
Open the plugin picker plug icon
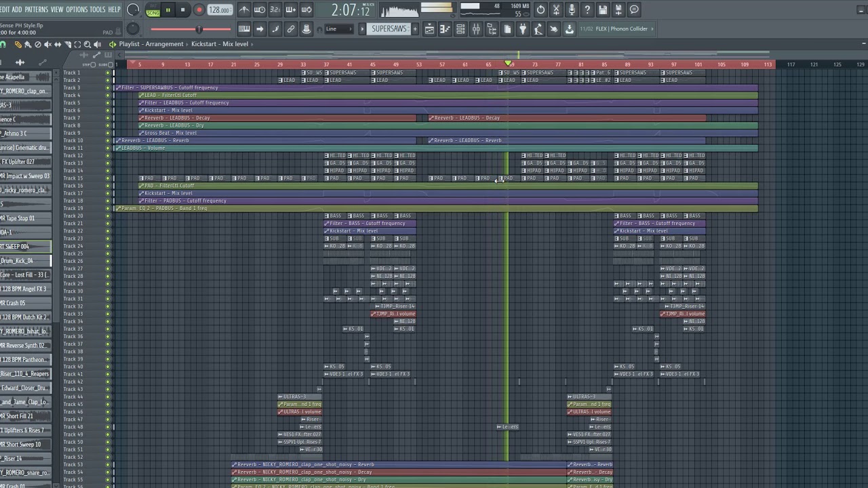(523, 28)
